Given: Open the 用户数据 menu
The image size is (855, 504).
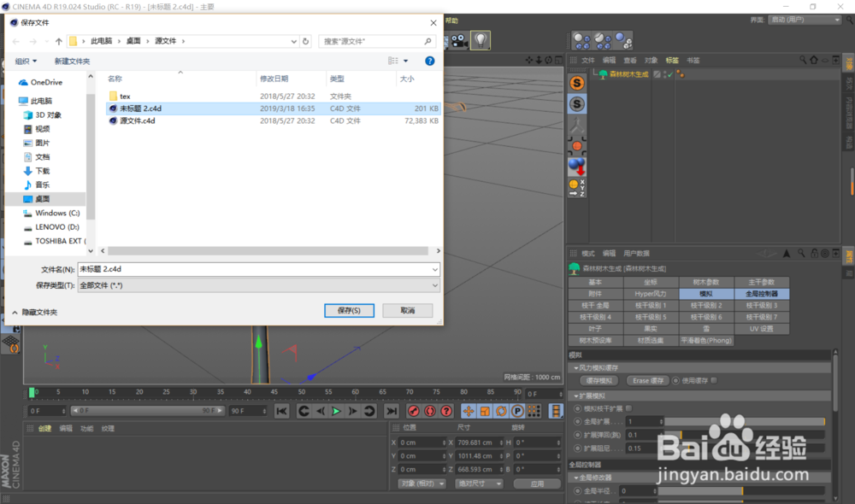Looking at the screenshot, I should click(x=636, y=254).
